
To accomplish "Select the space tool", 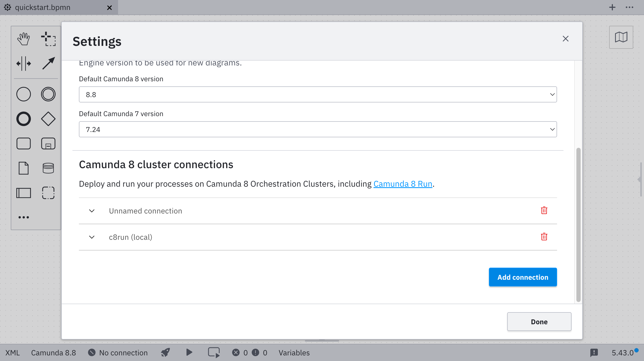I will (x=24, y=64).
